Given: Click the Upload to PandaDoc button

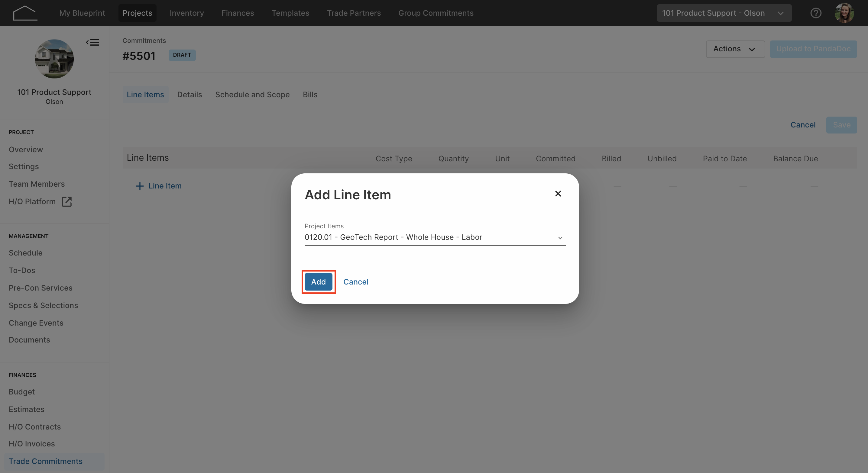Looking at the screenshot, I should (x=813, y=49).
